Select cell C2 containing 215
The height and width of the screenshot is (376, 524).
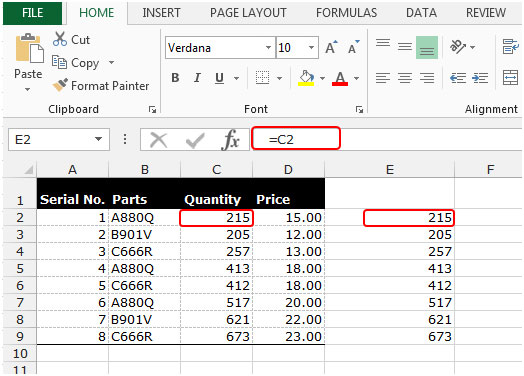tap(217, 218)
